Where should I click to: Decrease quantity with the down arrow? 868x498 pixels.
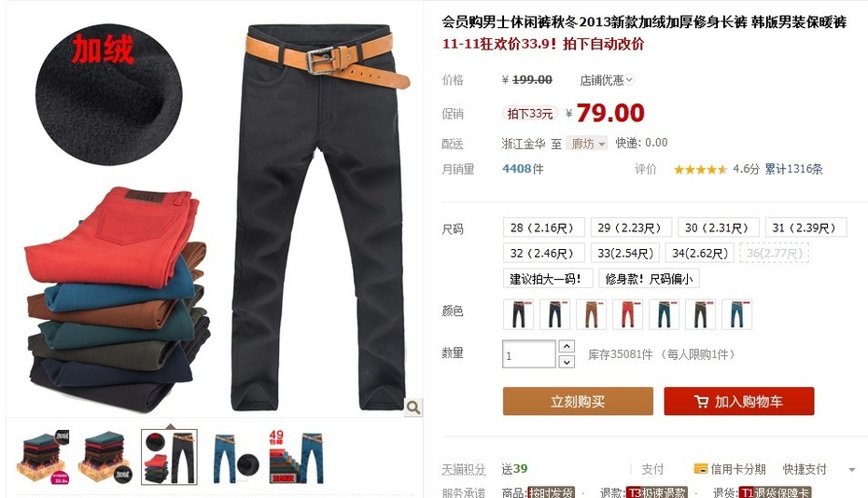567,362
